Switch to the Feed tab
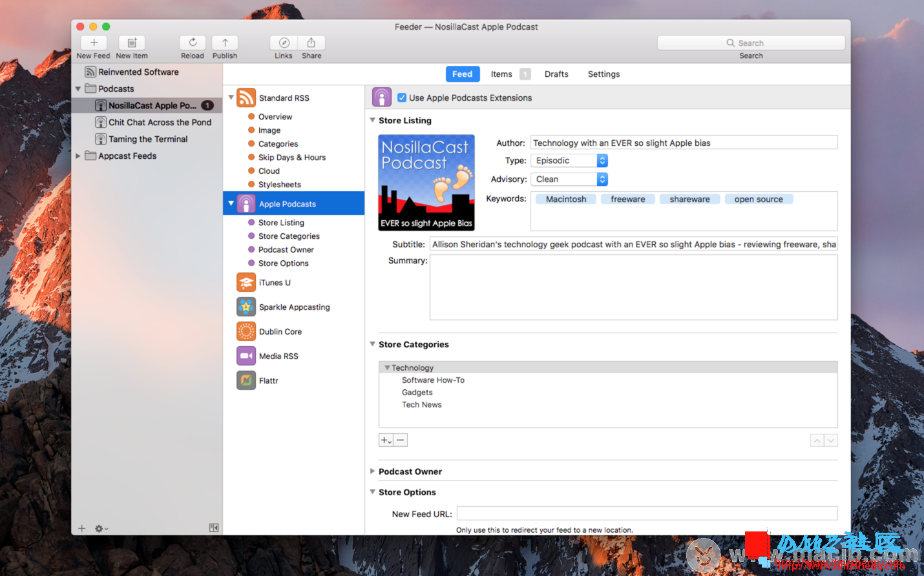 463,74
